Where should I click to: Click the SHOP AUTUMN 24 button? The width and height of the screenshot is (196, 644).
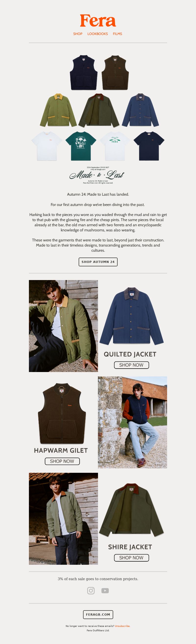(98, 262)
